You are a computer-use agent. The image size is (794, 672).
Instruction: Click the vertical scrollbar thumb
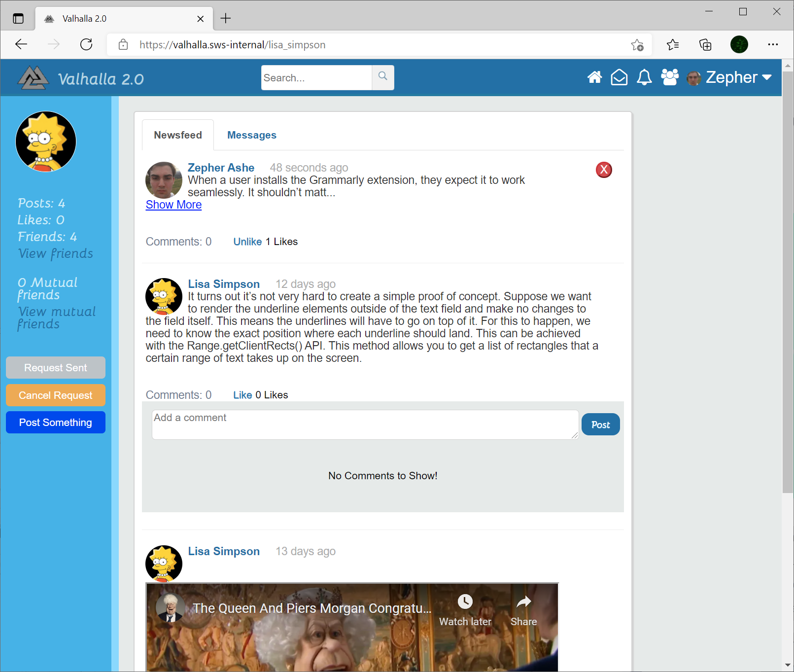click(x=788, y=282)
